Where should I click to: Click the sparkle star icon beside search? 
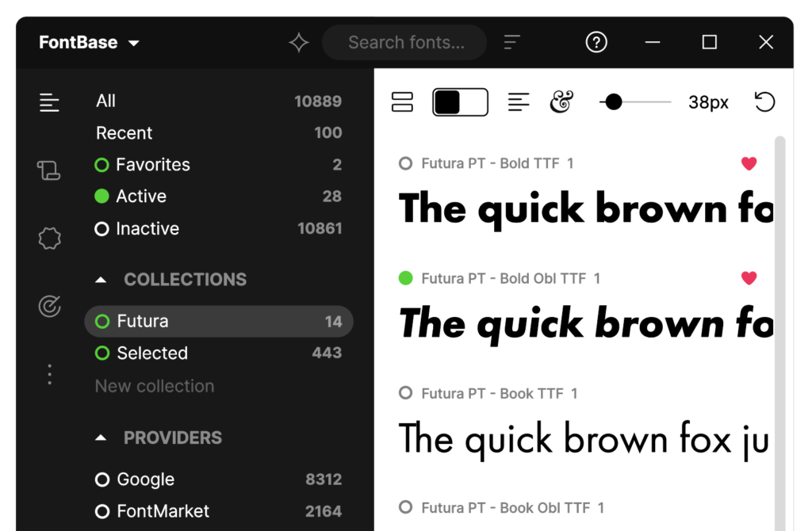point(299,43)
